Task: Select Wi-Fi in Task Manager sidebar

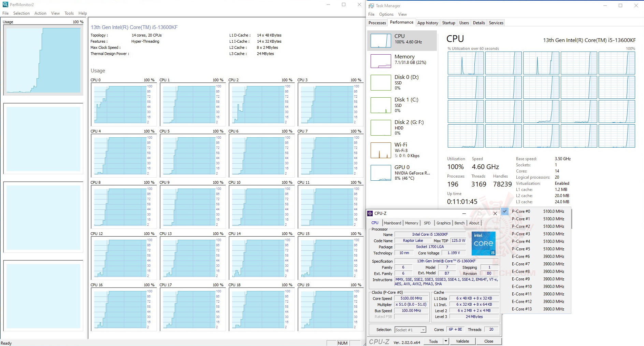Action: point(402,150)
